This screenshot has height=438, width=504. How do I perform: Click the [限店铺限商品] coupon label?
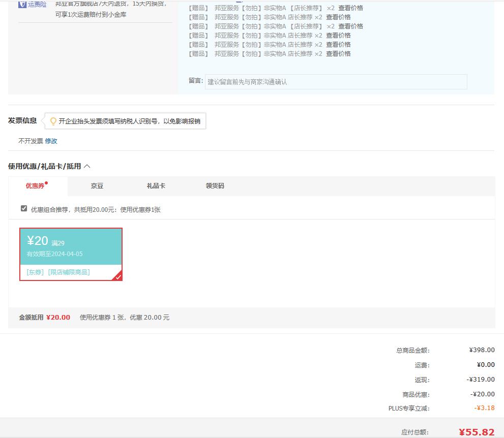click(x=69, y=272)
